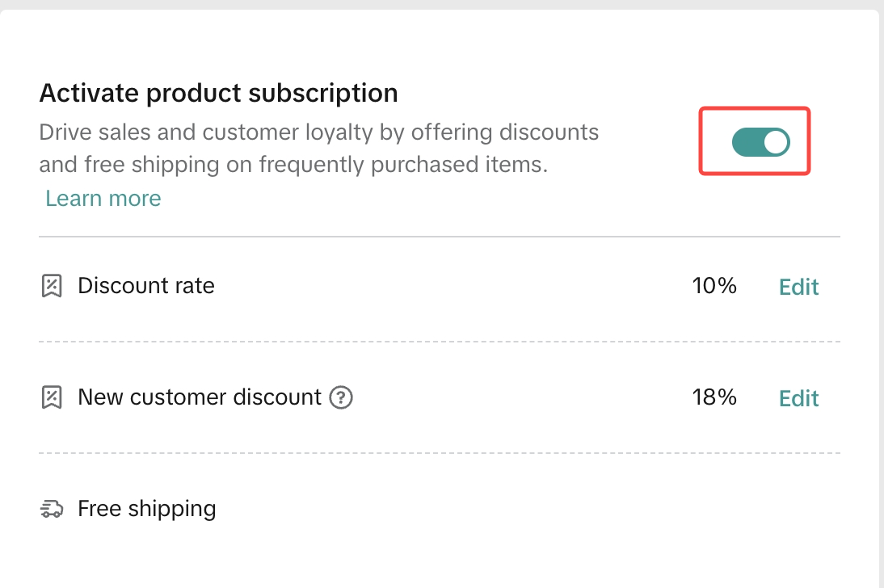Click the dashed divider below Discount rate
884x588 pixels.
(x=440, y=342)
